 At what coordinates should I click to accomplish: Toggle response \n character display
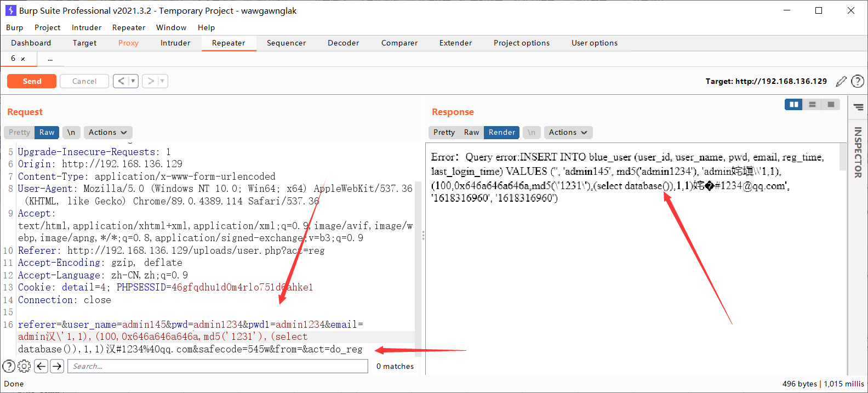pos(532,132)
